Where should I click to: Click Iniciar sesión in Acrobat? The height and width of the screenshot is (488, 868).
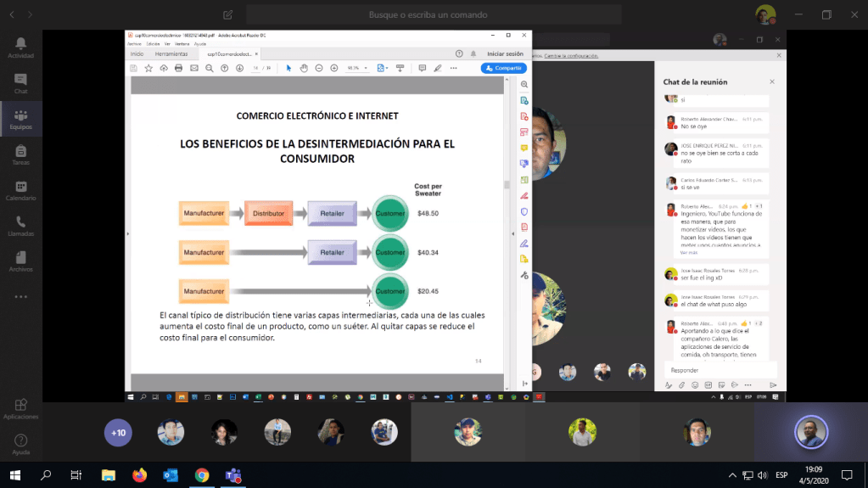tap(505, 53)
